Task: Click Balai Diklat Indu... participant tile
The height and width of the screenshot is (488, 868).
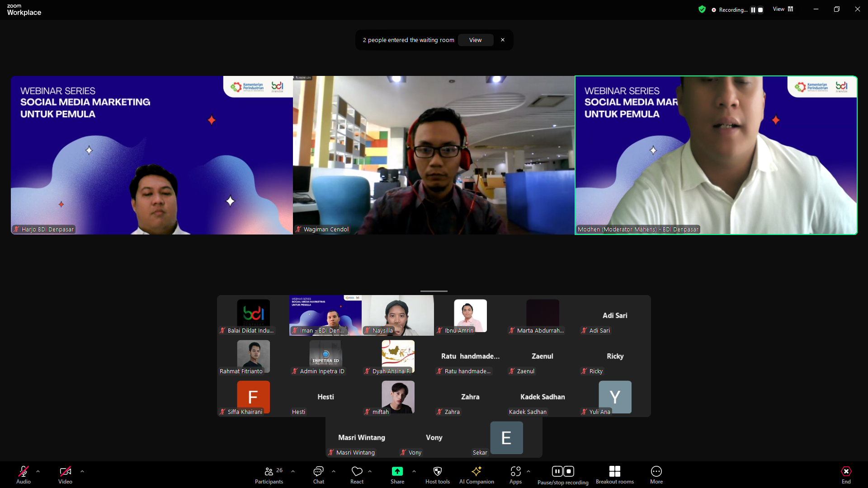Action: click(x=253, y=315)
